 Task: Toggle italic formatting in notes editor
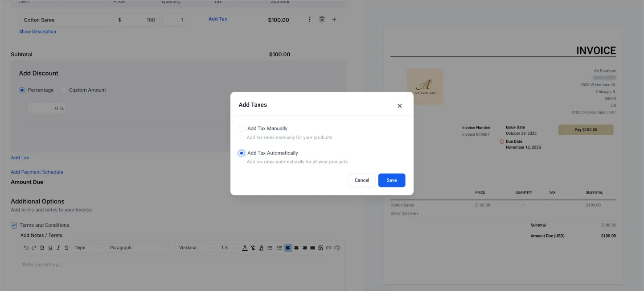58,248
